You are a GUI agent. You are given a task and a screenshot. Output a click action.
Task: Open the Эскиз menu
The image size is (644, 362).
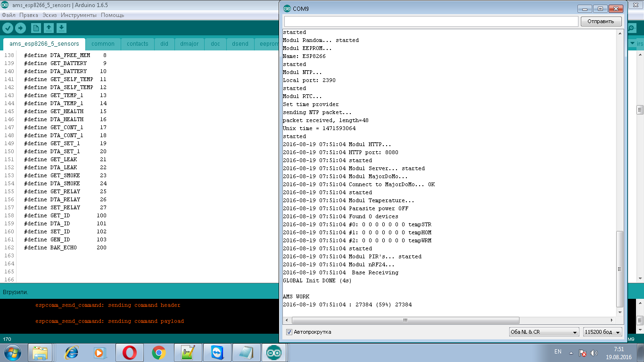point(50,15)
